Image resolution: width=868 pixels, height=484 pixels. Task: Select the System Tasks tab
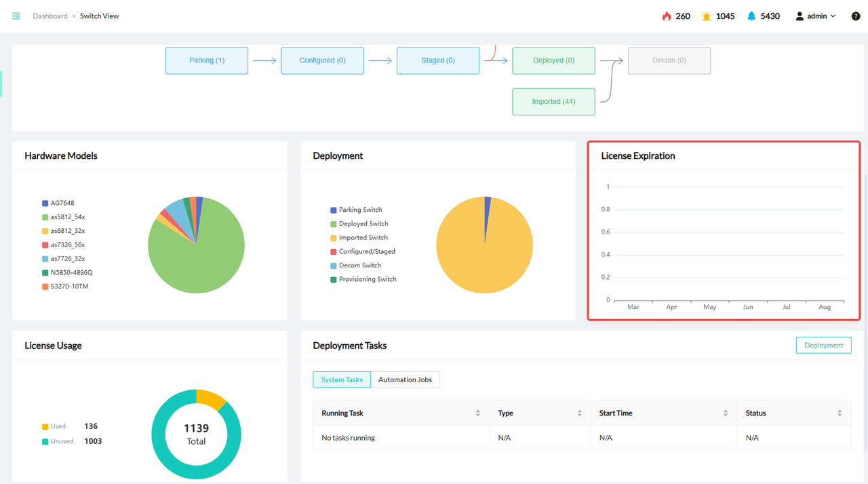342,379
